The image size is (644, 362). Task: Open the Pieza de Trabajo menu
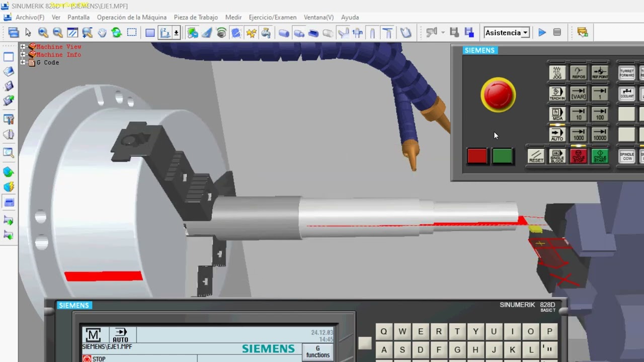(x=196, y=17)
